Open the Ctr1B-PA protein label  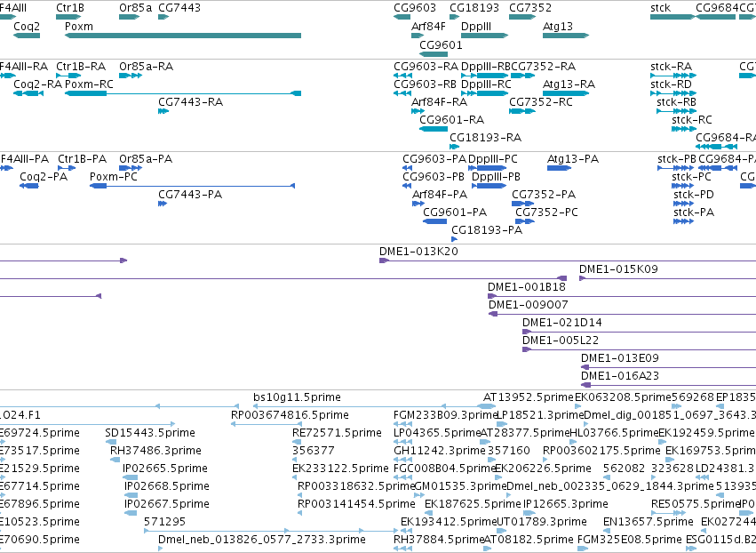(83, 159)
